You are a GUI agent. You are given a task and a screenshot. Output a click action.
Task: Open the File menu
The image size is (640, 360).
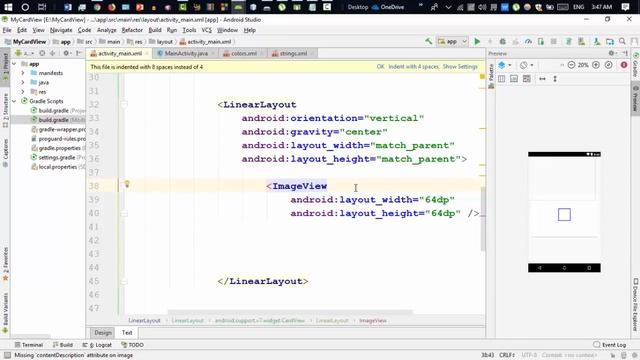[7, 30]
